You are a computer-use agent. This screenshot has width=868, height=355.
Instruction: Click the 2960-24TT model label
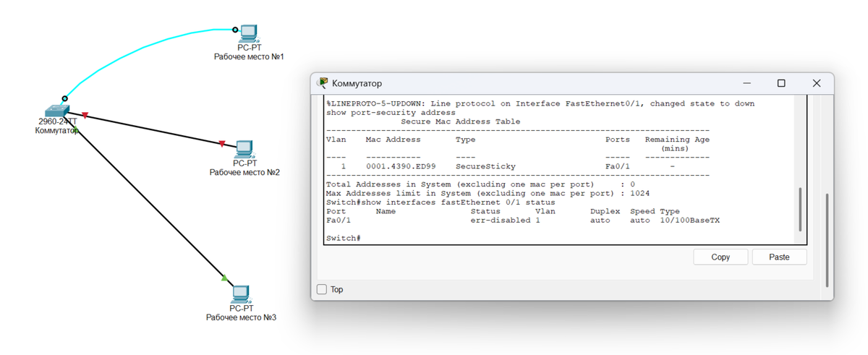pos(57,121)
